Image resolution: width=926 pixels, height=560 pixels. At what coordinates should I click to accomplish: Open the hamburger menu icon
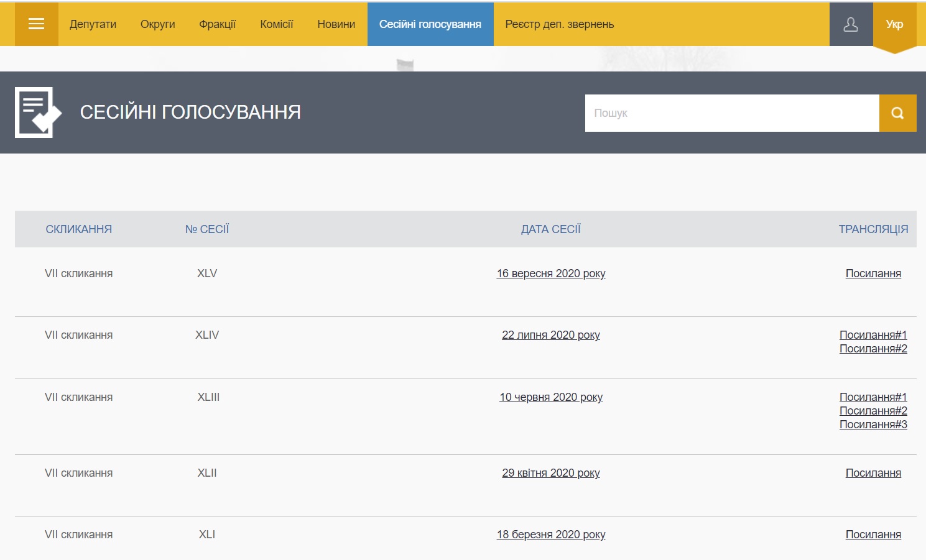pos(36,24)
